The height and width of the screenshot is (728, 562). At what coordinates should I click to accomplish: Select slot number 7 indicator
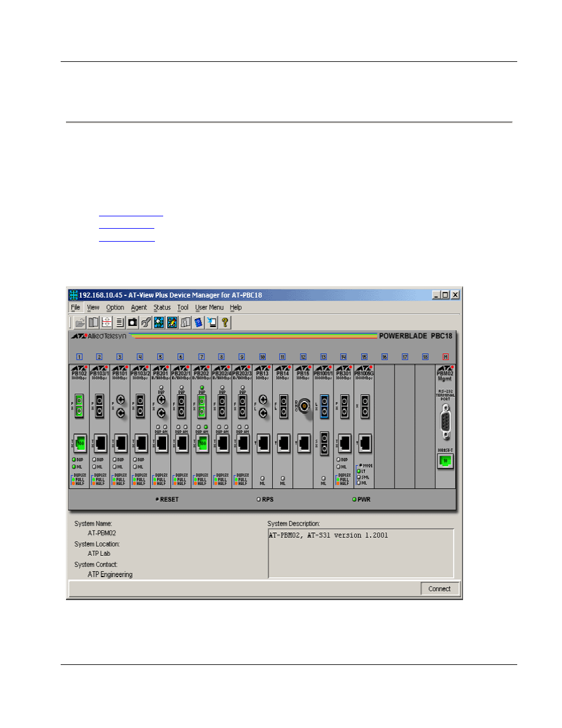point(201,357)
